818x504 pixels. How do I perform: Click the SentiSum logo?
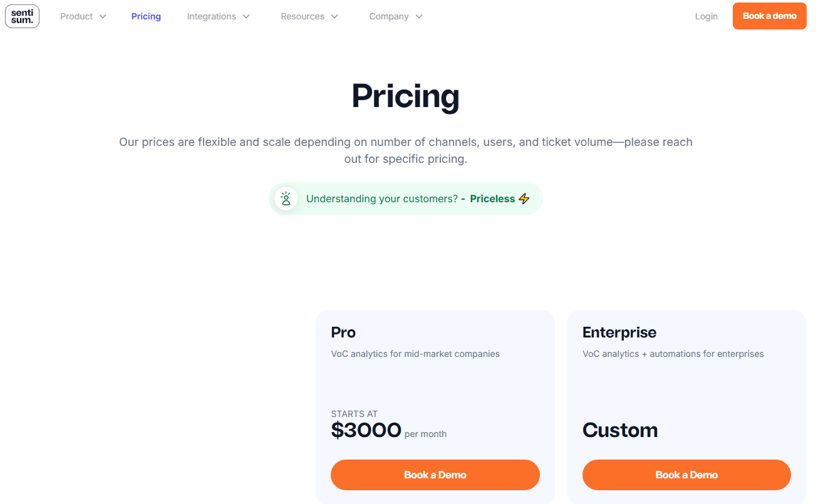point(22,16)
